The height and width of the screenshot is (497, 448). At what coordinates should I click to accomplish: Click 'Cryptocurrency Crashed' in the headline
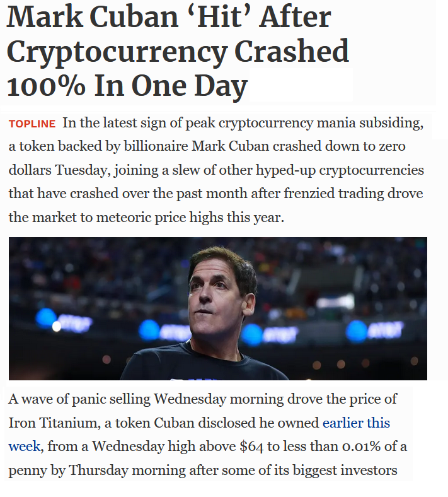(x=178, y=51)
